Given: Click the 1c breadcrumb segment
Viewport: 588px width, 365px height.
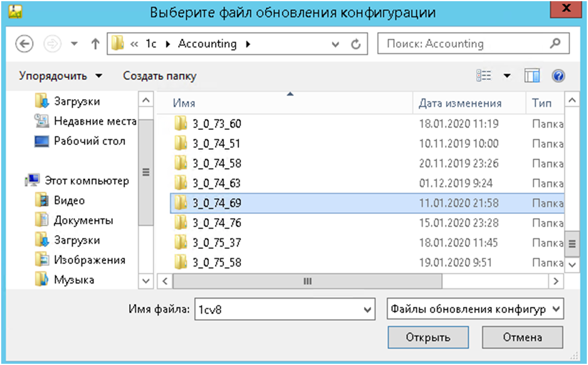Looking at the screenshot, I should click(151, 44).
